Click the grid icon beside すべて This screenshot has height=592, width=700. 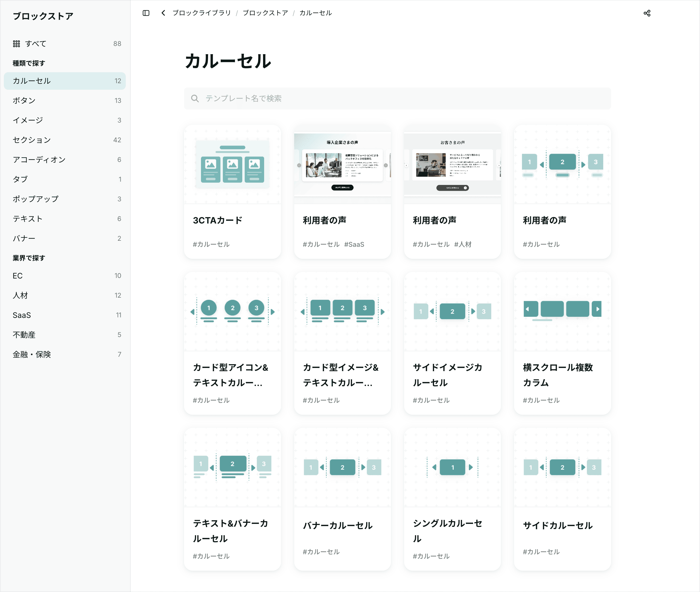(x=16, y=43)
